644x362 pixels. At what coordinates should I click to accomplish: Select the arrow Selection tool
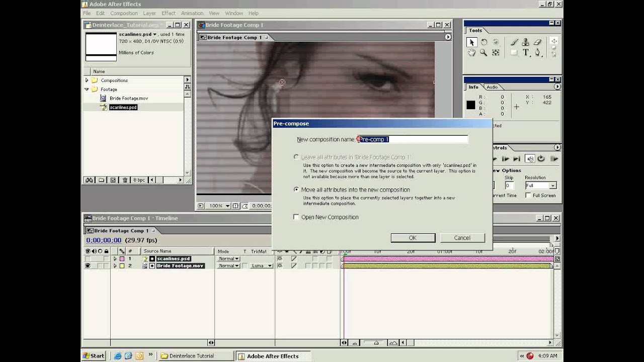point(472,43)
